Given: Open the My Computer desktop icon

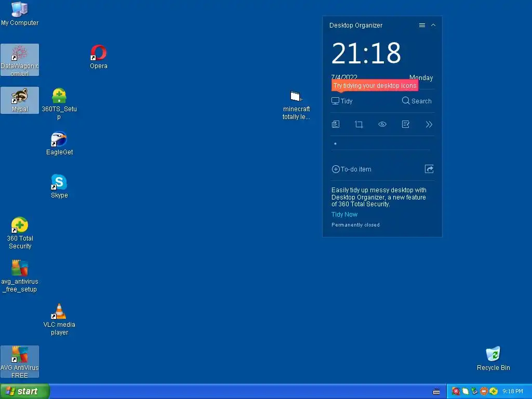Looking at the screenshot, I should (20, 14).
